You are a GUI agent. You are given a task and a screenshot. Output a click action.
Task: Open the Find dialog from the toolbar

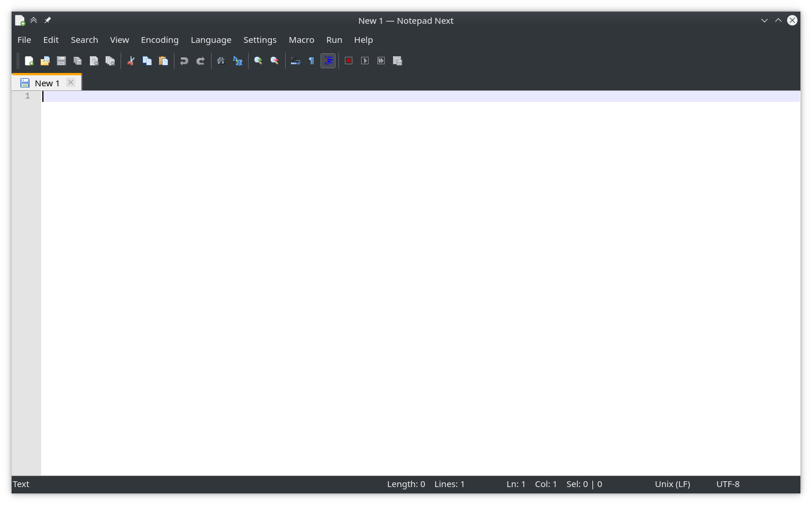coord(221,60)
